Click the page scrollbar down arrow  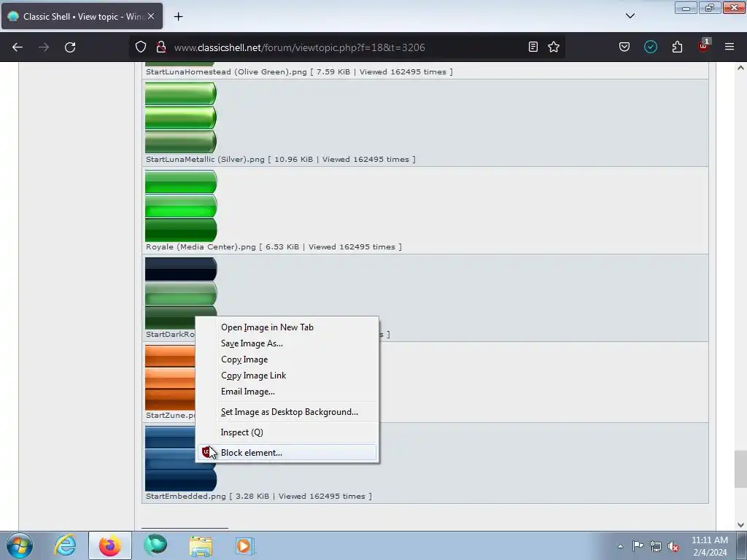[740, 525]
